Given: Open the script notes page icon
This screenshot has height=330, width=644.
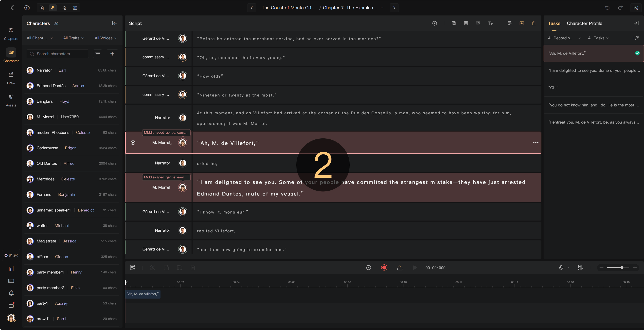Looking at the screenshot, I should pyautogui.click(x=454, y=23).
